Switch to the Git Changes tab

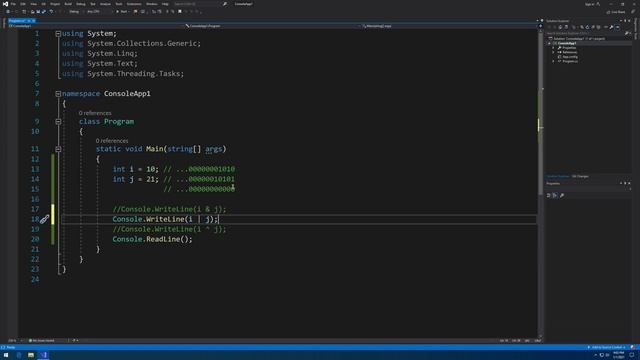(580, 176)
